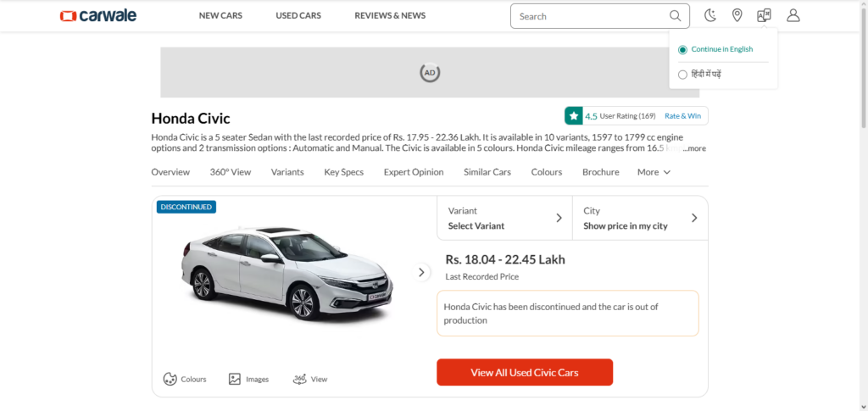The width and height of the screenshot is (868, 411).
Task: Open the NEW CARS menu
Action: pyautogui.click(x=220, y=15)
